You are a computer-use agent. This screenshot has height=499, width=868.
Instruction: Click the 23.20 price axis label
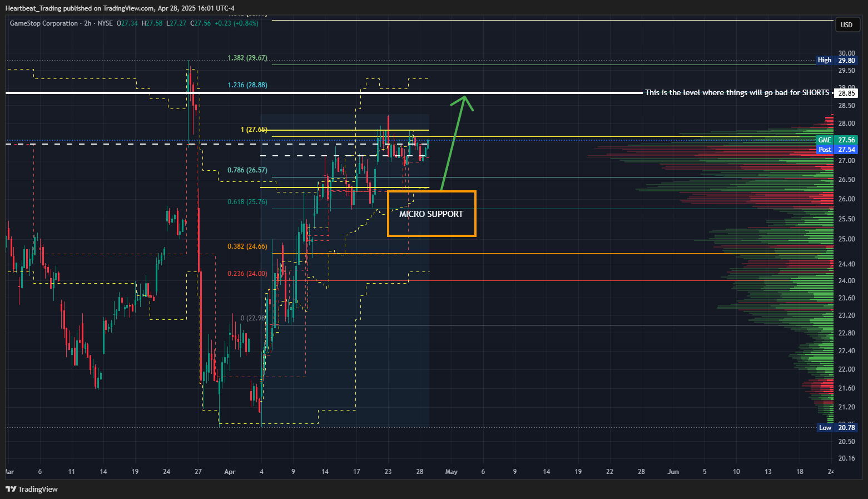pos(847,315)
